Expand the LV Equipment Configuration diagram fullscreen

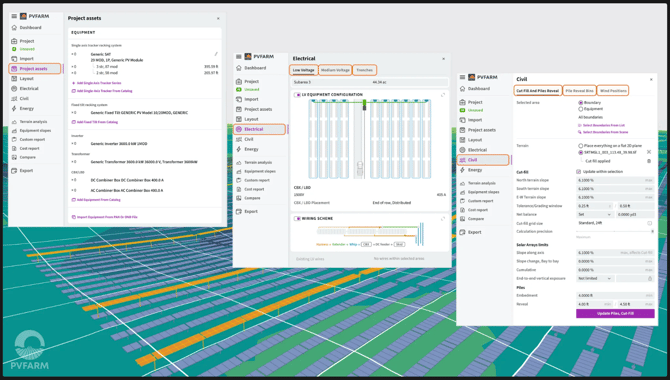point(443,95)
